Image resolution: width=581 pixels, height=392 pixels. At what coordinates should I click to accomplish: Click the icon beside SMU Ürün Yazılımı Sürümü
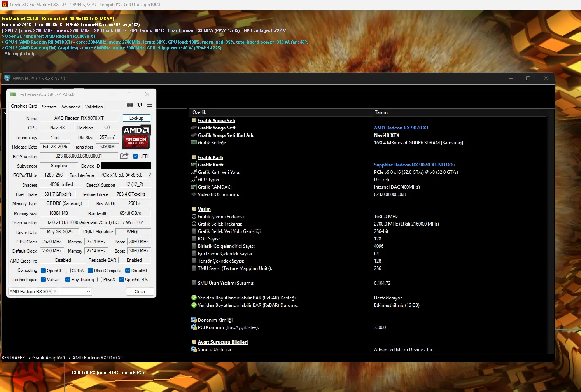(x=194, y=283)
